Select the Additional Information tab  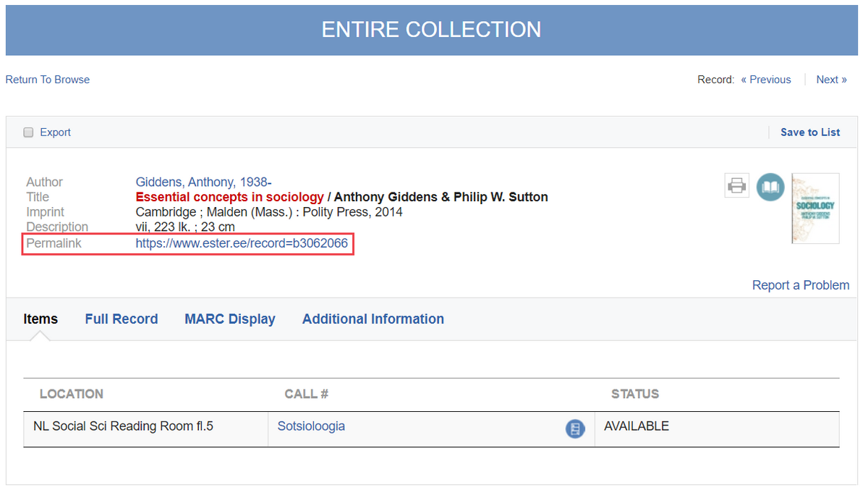[373, 319]
